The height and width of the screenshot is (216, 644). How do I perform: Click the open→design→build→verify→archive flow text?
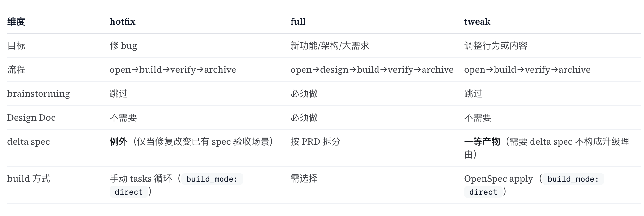pyautogui.click(x=372, y=70)
